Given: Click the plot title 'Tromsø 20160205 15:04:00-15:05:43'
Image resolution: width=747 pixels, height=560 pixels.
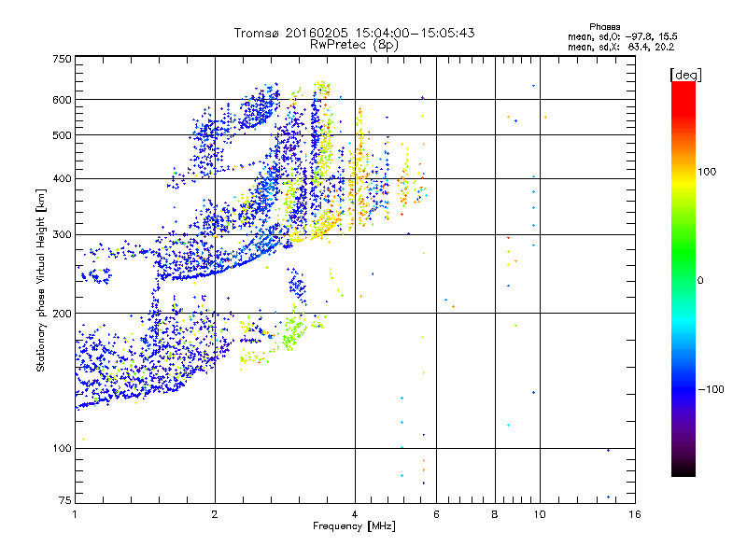Looking at the screenshot, I should click(x=354, y=33).
